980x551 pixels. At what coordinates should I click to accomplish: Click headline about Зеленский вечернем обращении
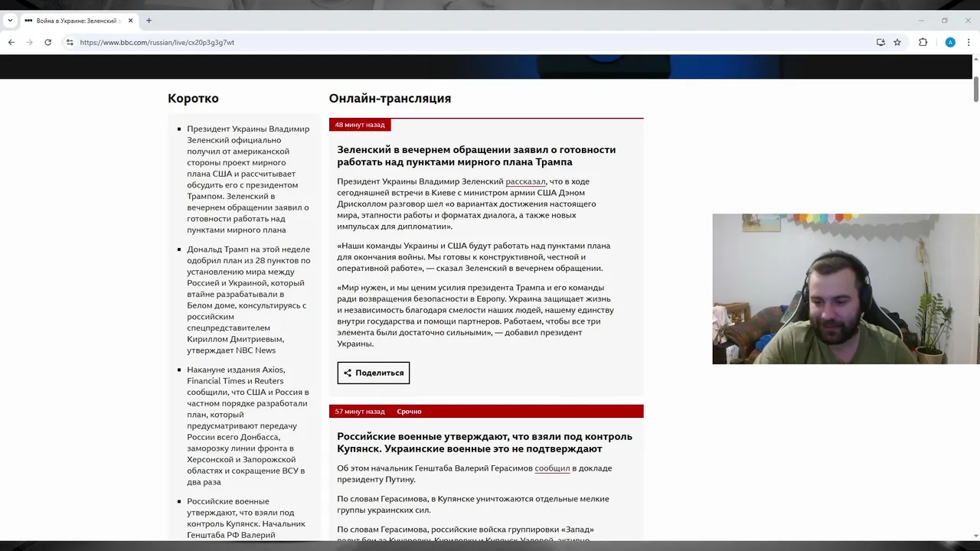[476, 155]
